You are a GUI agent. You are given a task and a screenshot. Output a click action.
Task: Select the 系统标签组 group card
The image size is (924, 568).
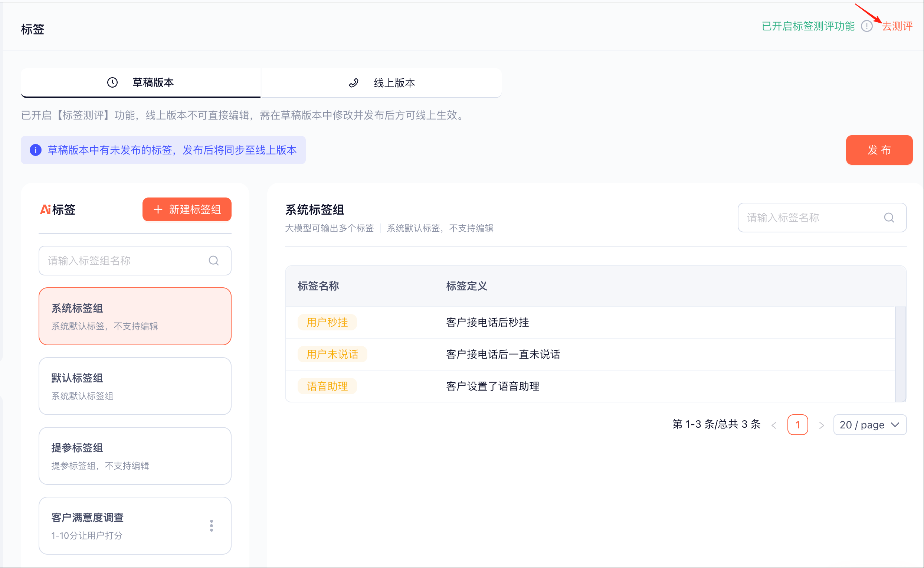tap(135, 316)
